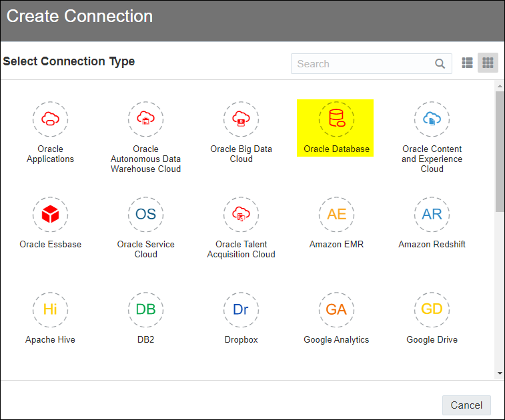Viewport: 505px width, 420px height.
Task: Select the Apache Hive connection
Action: point(50,309)
